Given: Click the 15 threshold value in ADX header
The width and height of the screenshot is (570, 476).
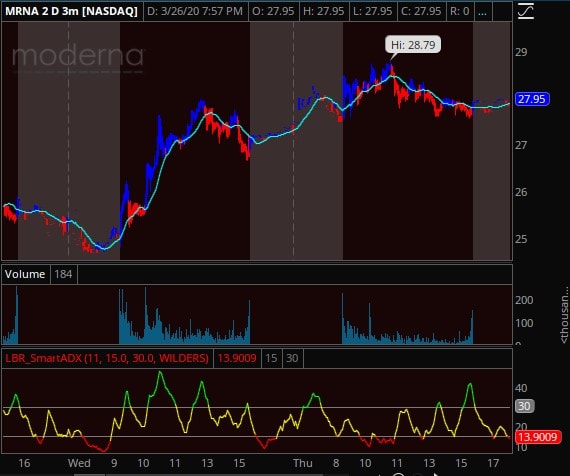Looking at the screenshot, I should pyautogui.click(x=271, y=358).
